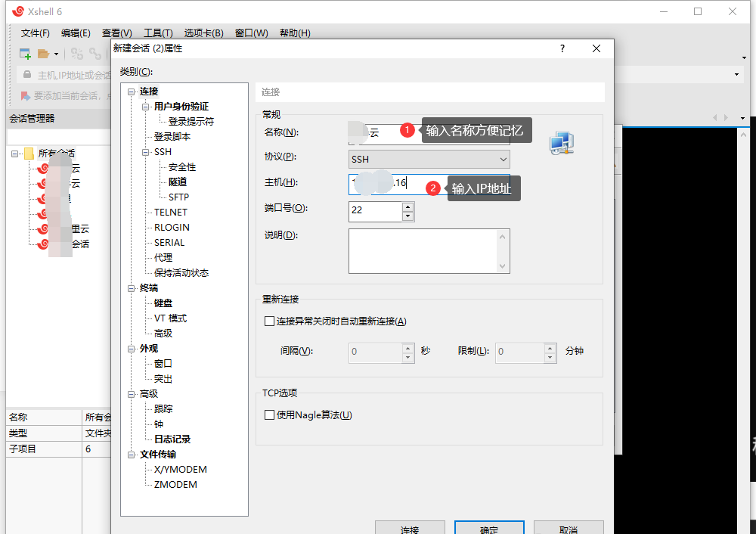Enable 使用Nagle算法 checkbox
Image resolution: width=756 pixels, height=534 pixels.
270,414
